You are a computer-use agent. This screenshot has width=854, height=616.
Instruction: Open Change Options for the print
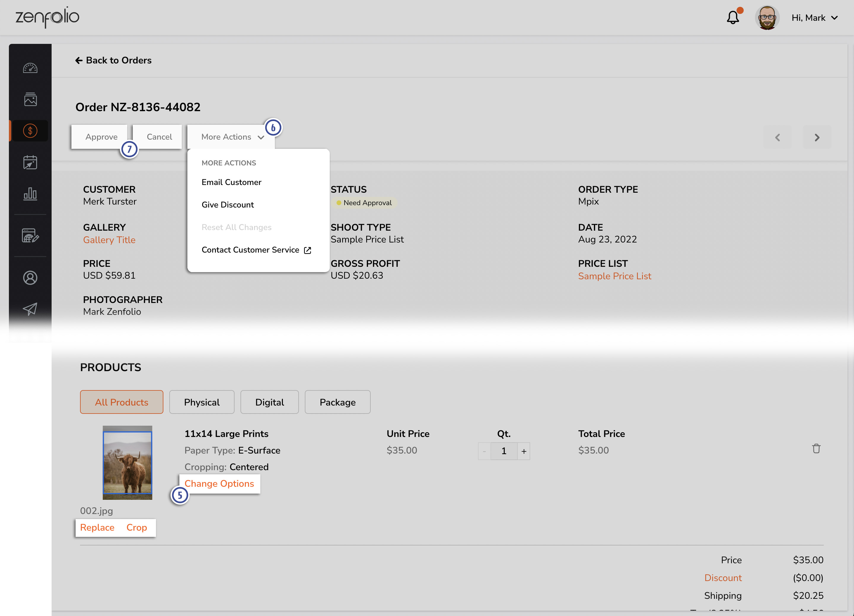click(x=219, y=484)
